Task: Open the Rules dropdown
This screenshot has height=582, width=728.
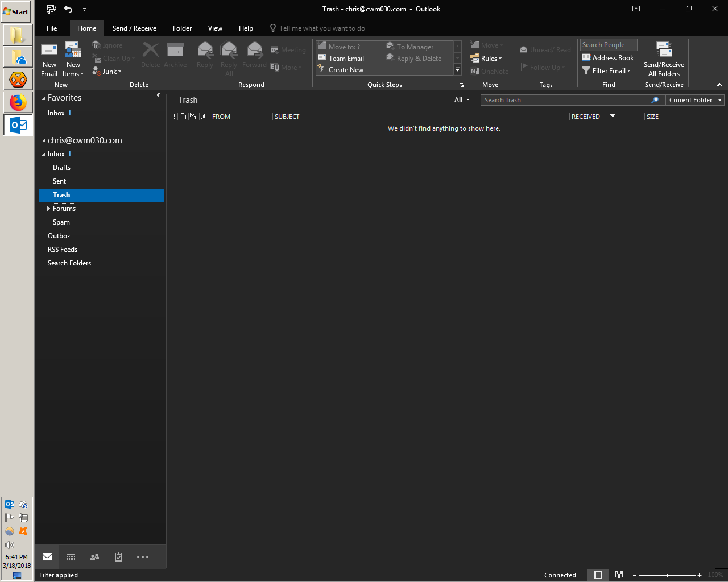Action: click(x=486, y=59)
